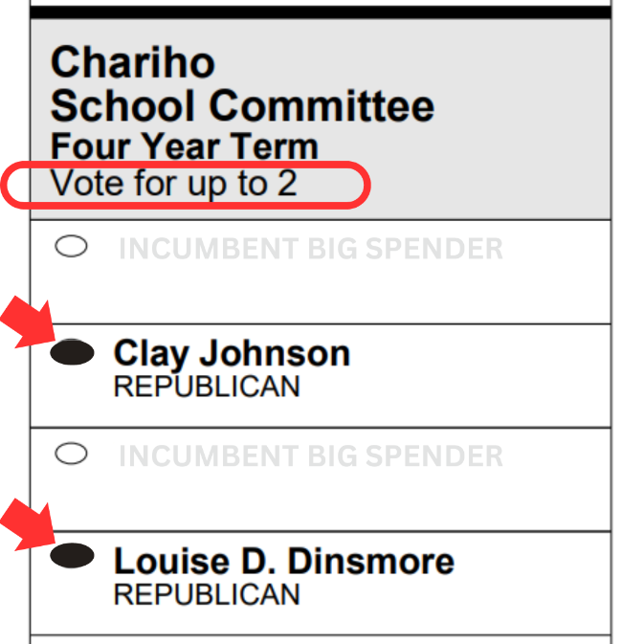644x644 pixels.
Task: Click the thick black bar at the top
Action: pyautogui.click(x=320, y=12)
